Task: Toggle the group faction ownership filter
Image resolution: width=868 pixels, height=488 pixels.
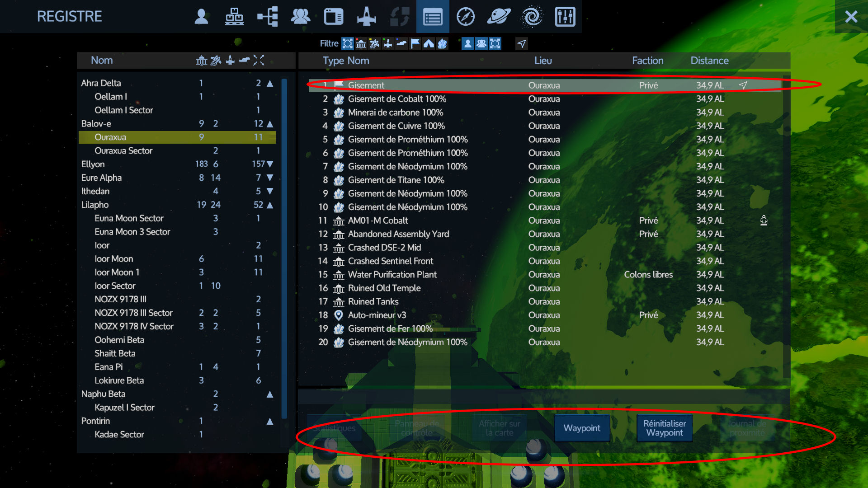Action: [x=481, y=43]
